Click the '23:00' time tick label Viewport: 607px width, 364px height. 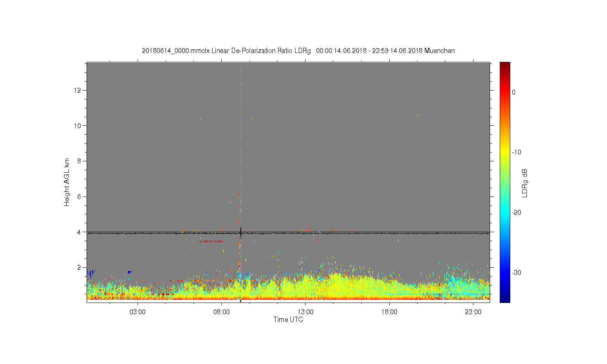473,312
